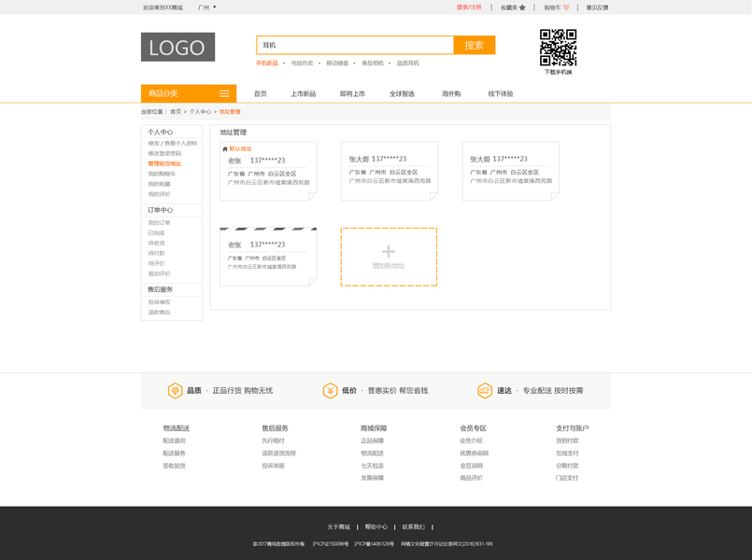
Task: Select hot search 单反相机
Action: click(373, 63)
